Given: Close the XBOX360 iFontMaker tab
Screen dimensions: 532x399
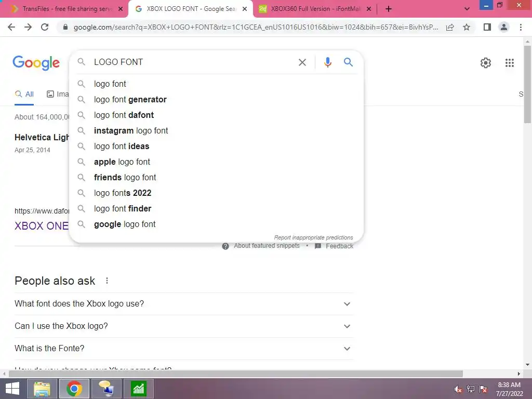Looking at the screenshot, I should pos(369,9).
